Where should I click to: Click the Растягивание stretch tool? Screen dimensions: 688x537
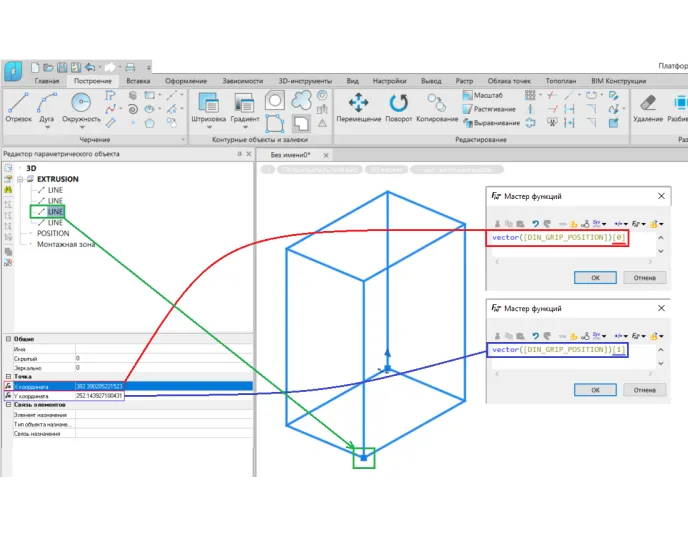pos(489,109)
